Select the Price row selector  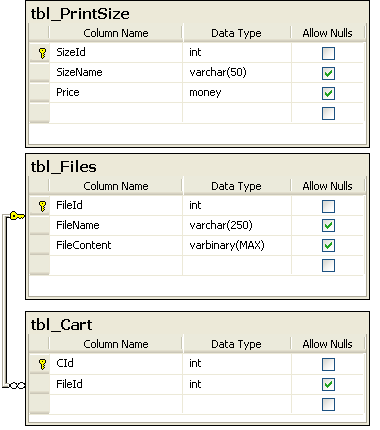pos(39,92)
